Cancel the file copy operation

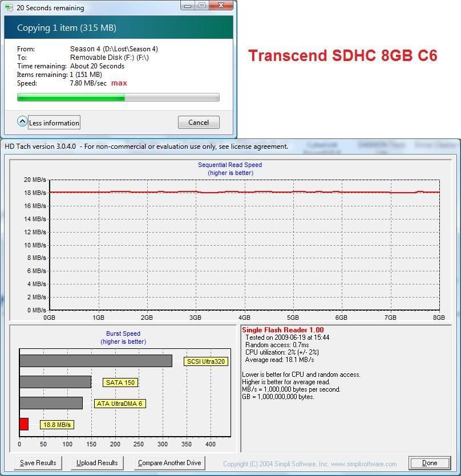pos(198,122)
